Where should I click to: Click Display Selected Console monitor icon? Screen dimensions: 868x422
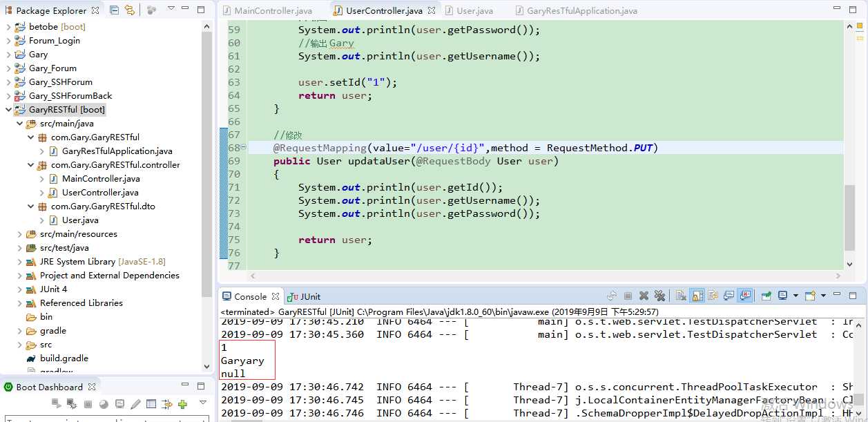(783, 296)
